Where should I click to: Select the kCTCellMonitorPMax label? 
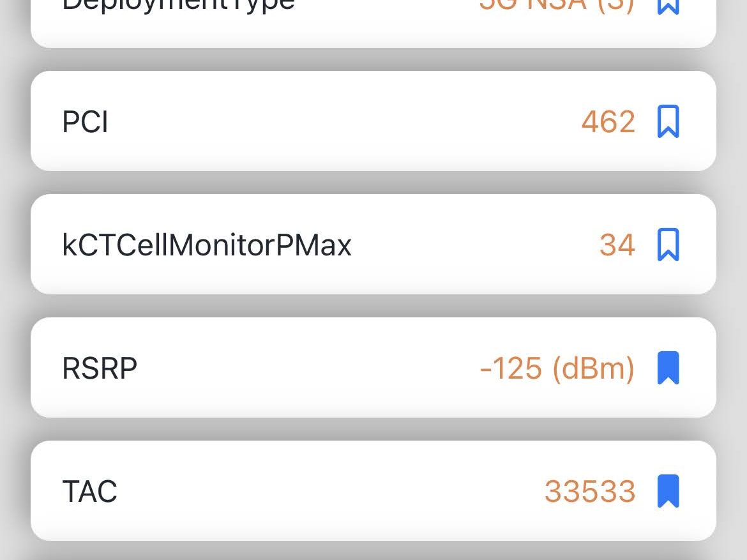coord(207,245)
